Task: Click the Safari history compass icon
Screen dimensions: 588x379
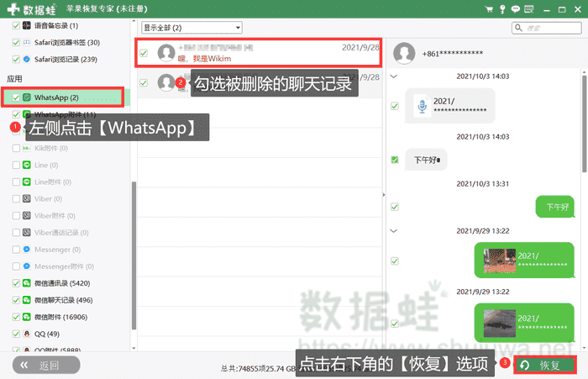Action: (x=27, y=60)
